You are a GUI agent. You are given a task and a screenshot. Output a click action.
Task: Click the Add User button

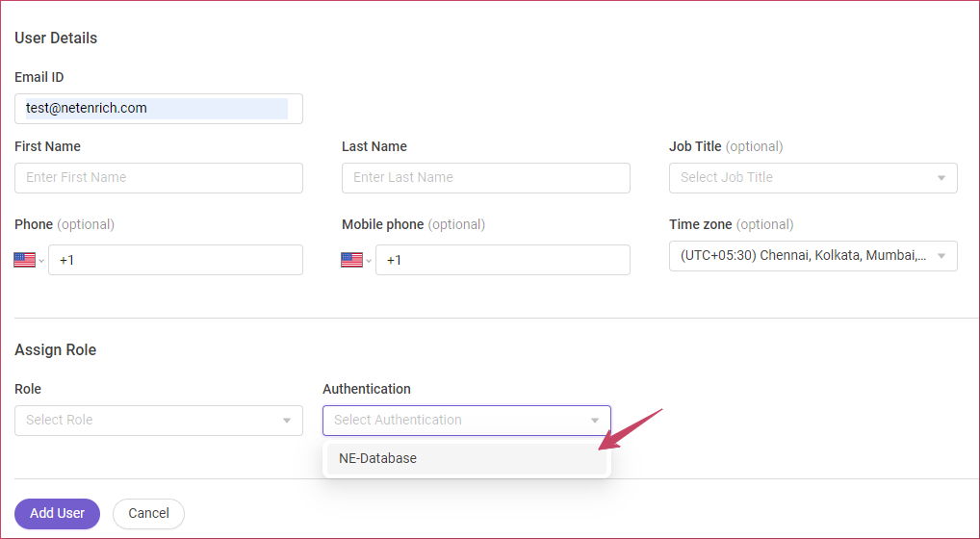click(58, 513)
